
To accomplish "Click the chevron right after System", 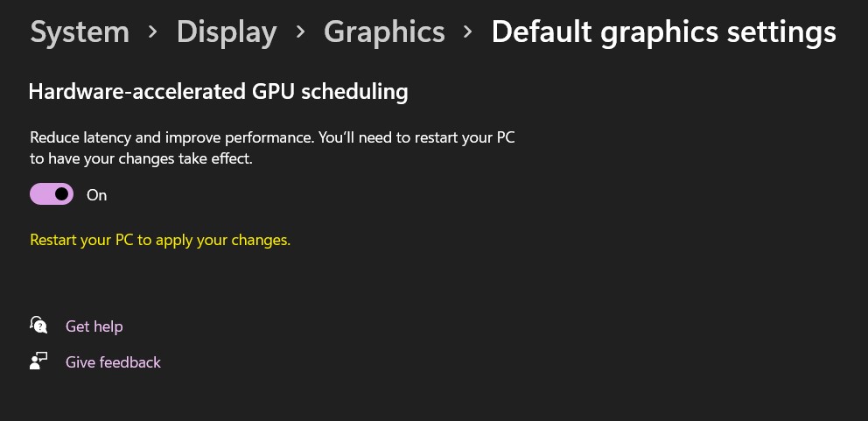I will click(153, 33).
